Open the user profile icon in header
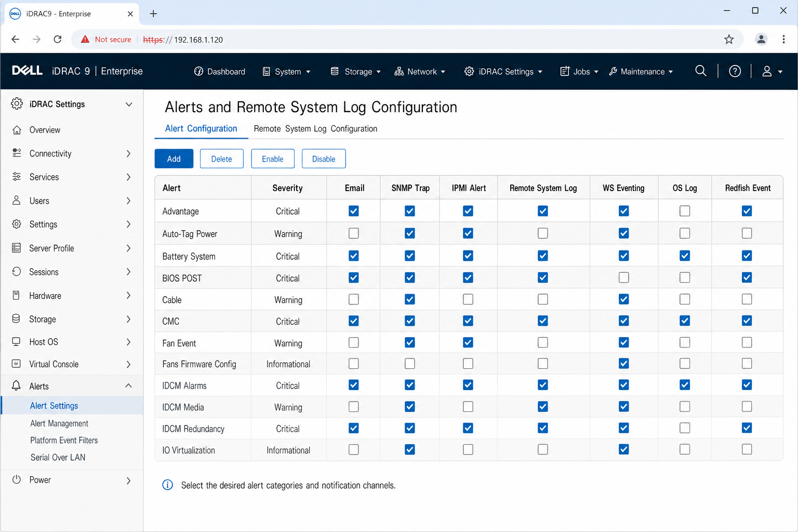This screenshot has height=532, width=798. [x=767, y=71]
